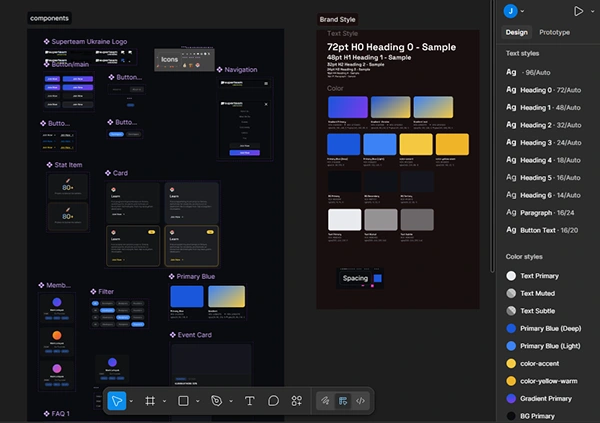Image resolution: width=600 pixels, height=423 pixels.
Task: Select the Frame tool
Action: (150, 401)
